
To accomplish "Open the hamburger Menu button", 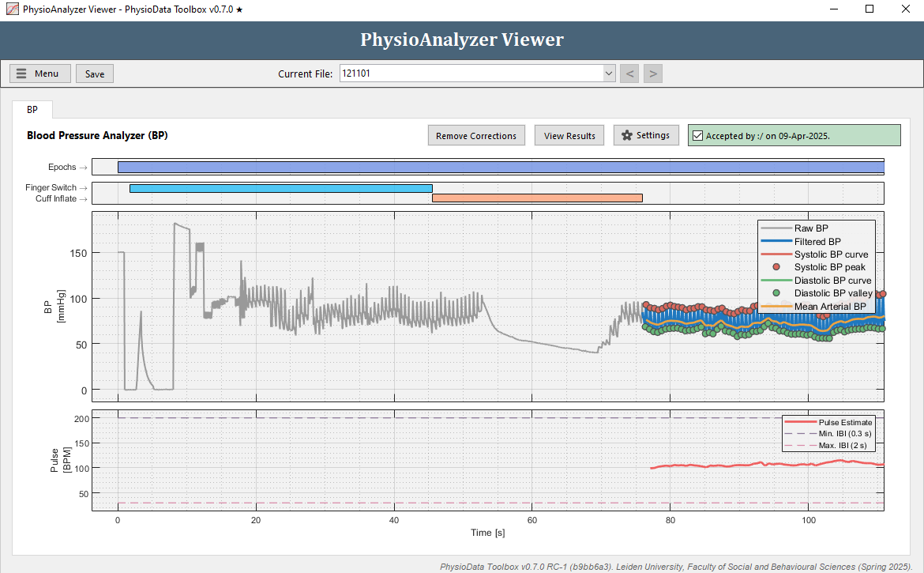I will 40,74.
